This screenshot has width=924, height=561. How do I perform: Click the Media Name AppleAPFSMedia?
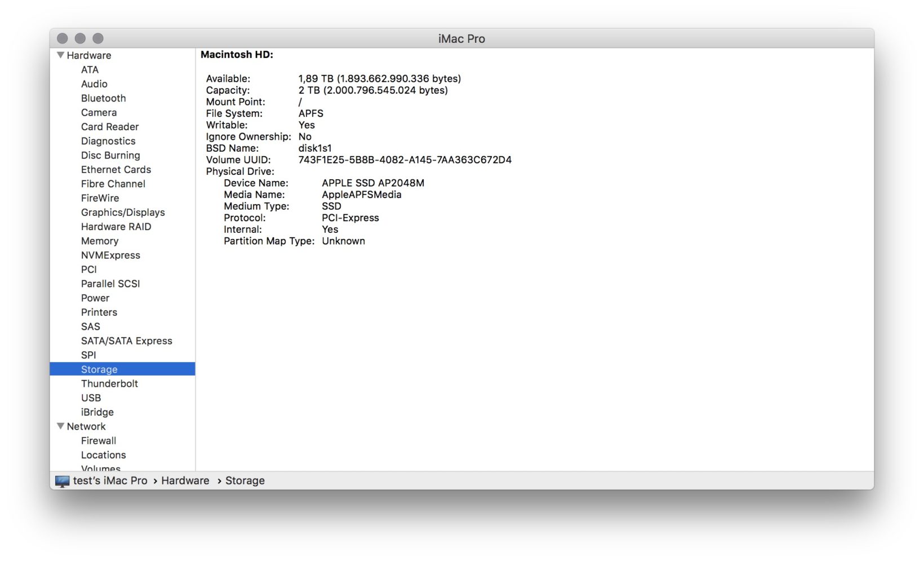tap(362, 195)
